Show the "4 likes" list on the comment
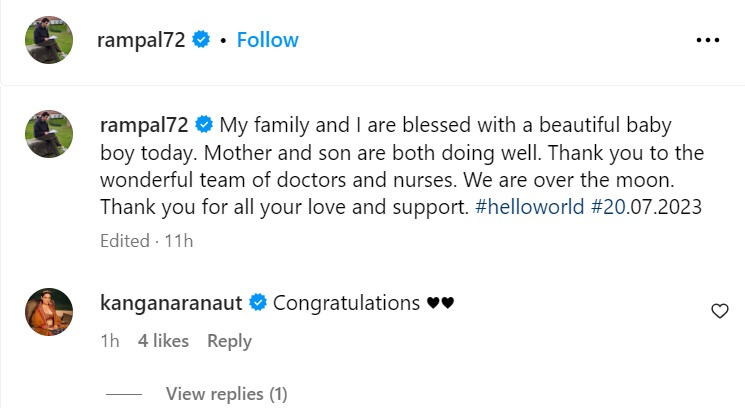 click(163, 341)
